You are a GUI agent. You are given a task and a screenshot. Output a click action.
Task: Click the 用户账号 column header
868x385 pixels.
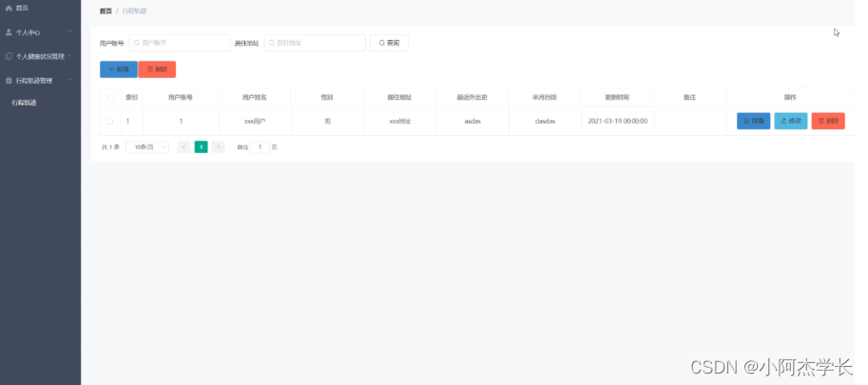181,97
